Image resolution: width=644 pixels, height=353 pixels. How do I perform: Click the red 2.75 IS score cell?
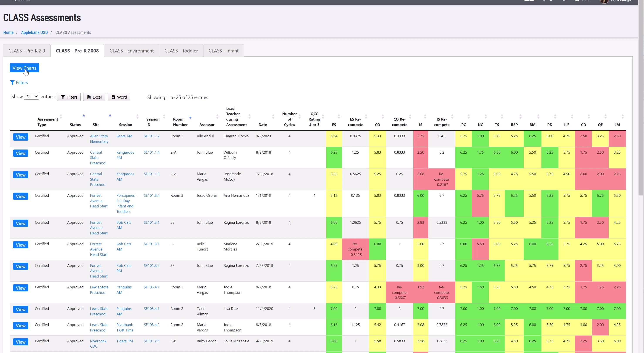point(420,136)
